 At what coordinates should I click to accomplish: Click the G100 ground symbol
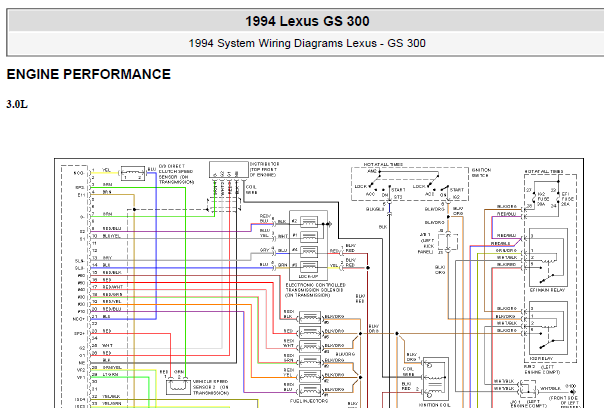[x=573, y=391]
